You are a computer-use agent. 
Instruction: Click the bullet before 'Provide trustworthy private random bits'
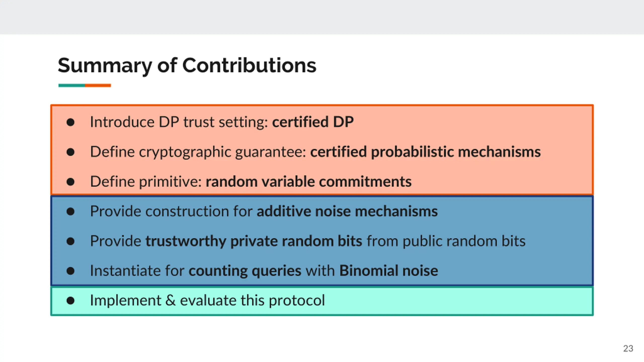(70, 241)
